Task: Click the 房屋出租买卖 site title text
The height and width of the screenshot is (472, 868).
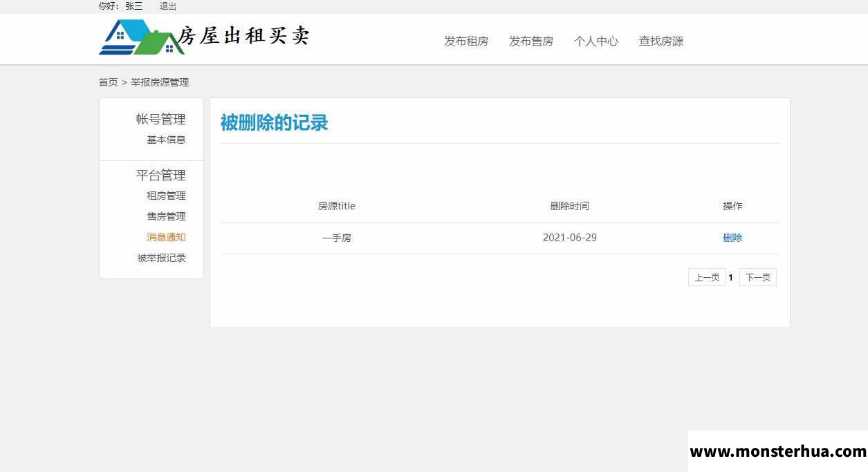Action: (x=243, y=35)
